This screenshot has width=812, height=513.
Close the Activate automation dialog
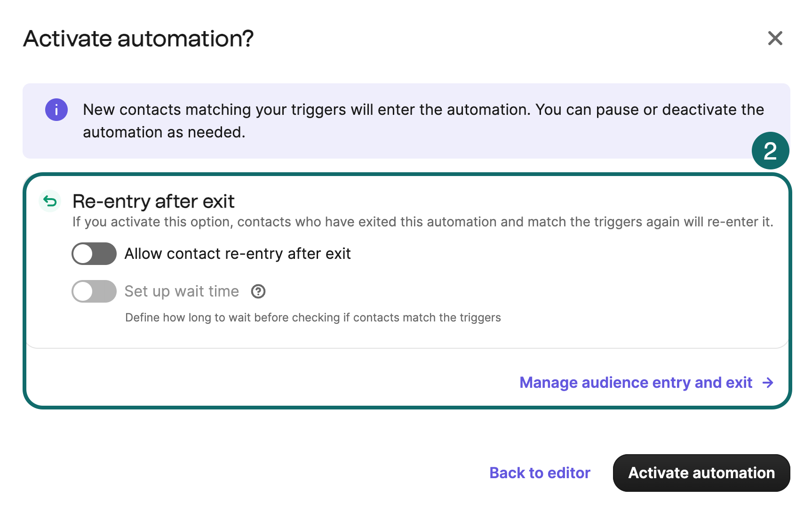click(x=775, y=38)
